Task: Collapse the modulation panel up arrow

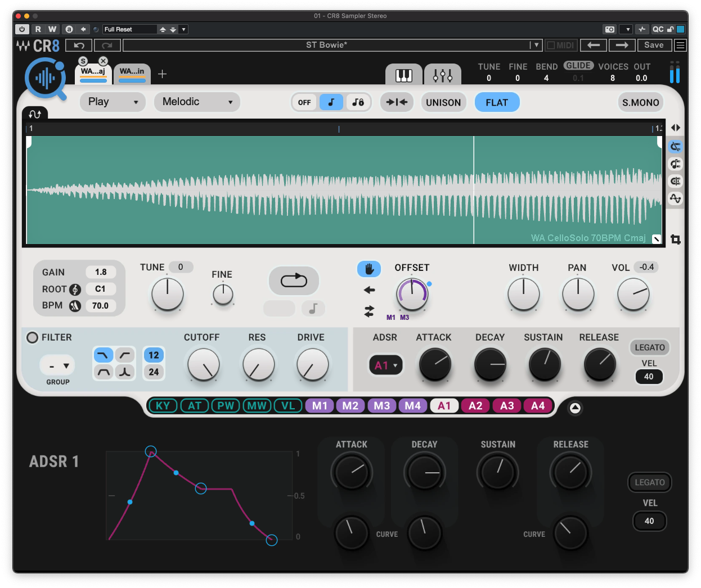Action: (x=575, y=408)
